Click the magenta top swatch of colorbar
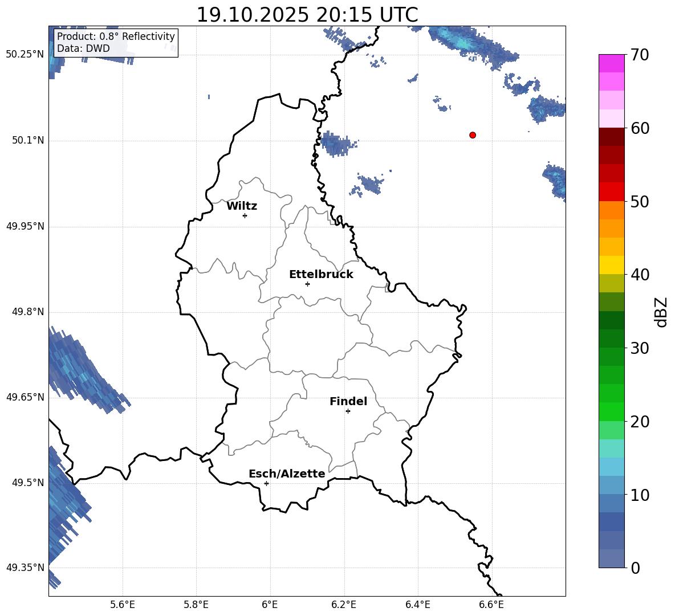This screenshot has height=616, width=675. click(x=611, y=63)
